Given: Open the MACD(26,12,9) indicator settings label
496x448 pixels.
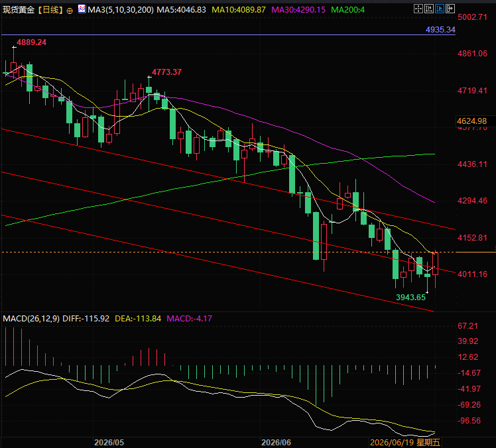Looking at the screenshot, I should pyautogui.click(x=31, y=318).
